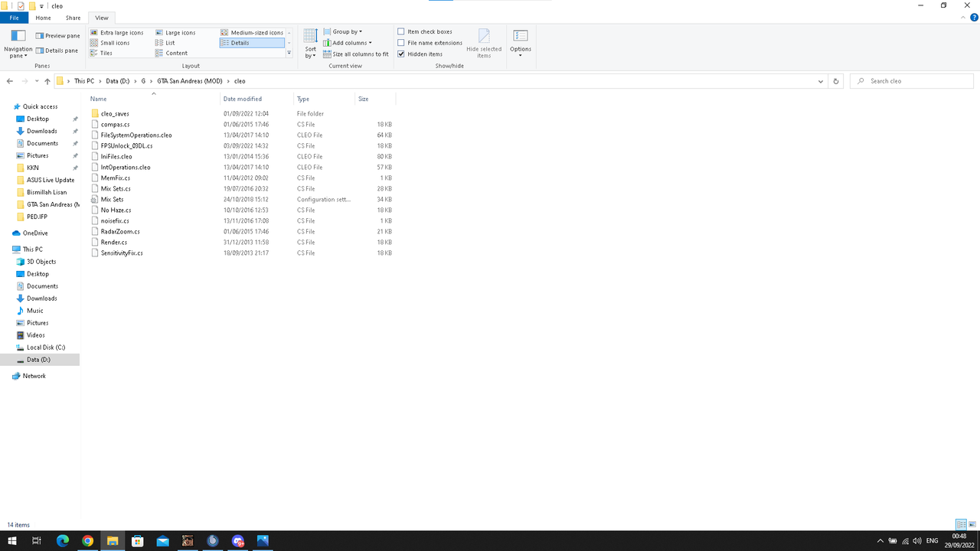Viewport: 980px width, 551px height.
Task: Open the cleo_saves folder icon
Action: tap(95, 113)
